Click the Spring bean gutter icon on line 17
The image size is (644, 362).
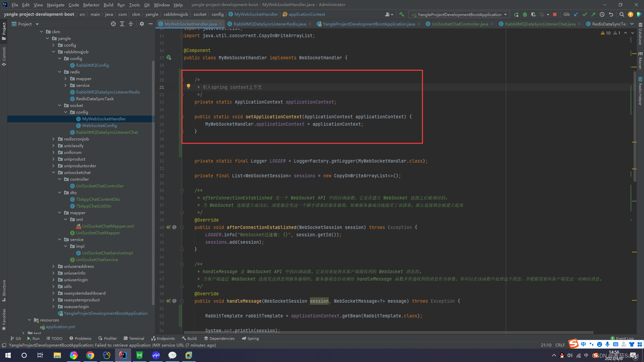(169, 58)
